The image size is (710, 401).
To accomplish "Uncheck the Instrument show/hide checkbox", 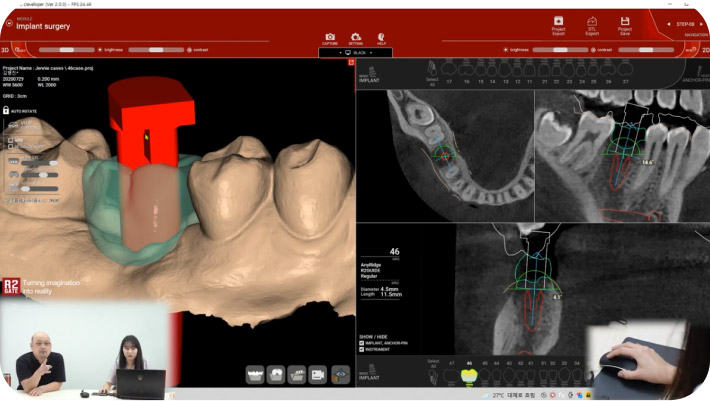I will tap(362, 350).
